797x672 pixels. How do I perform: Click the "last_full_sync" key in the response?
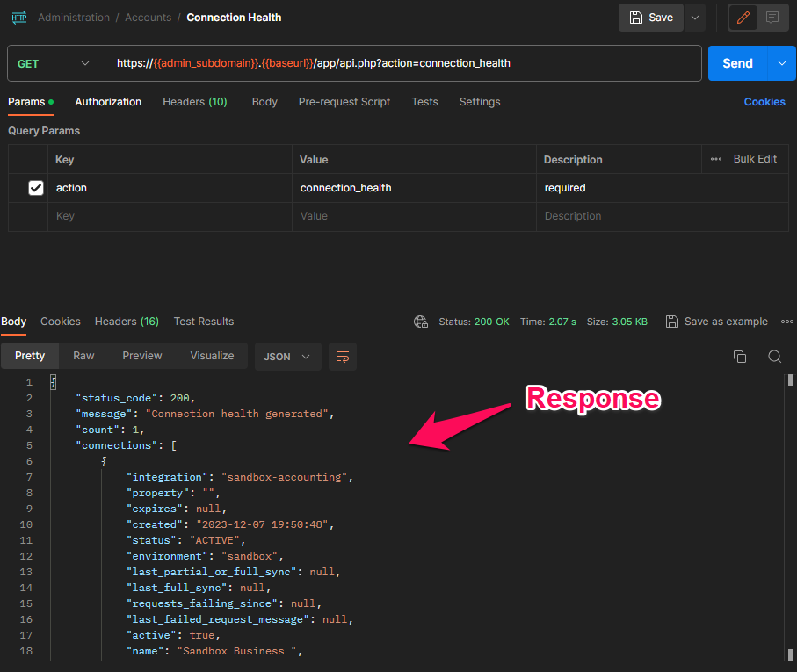[177, 588]
